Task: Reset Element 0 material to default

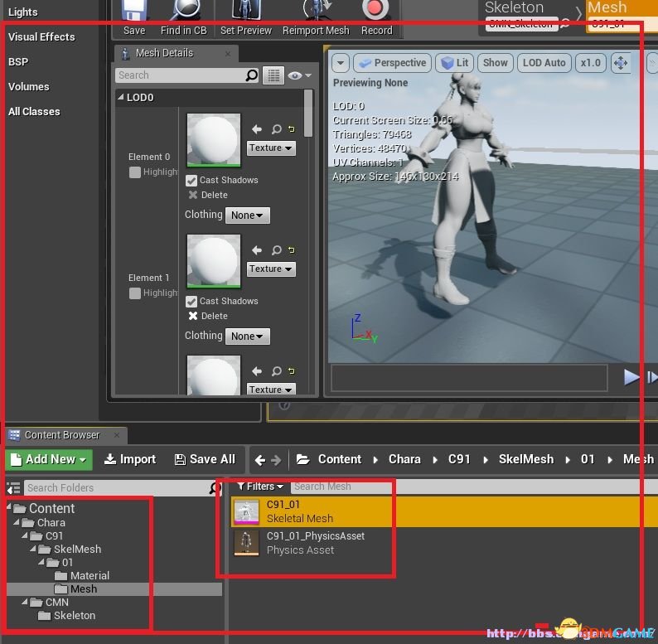Action: (291, 129)
